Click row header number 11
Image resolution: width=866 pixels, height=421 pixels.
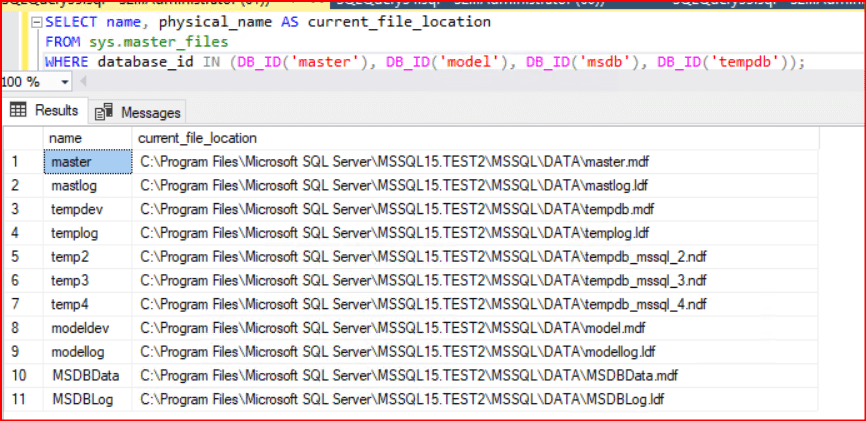click(x=20, y=400)
